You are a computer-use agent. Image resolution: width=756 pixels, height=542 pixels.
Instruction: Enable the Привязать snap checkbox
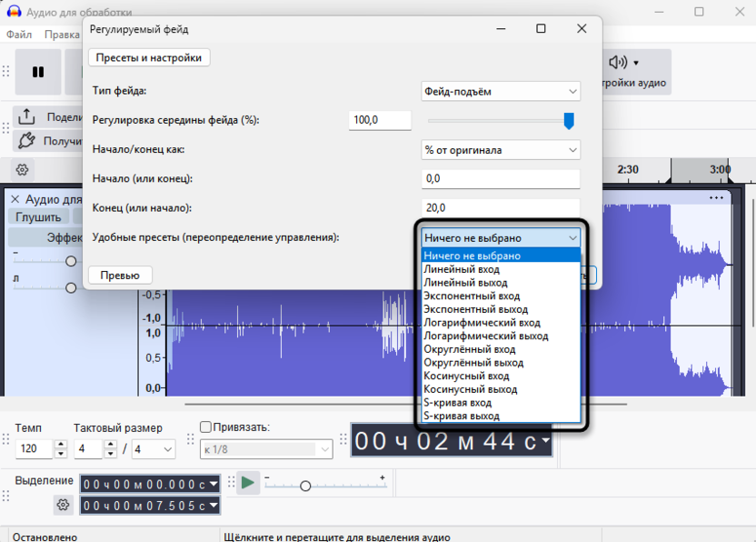205,427
